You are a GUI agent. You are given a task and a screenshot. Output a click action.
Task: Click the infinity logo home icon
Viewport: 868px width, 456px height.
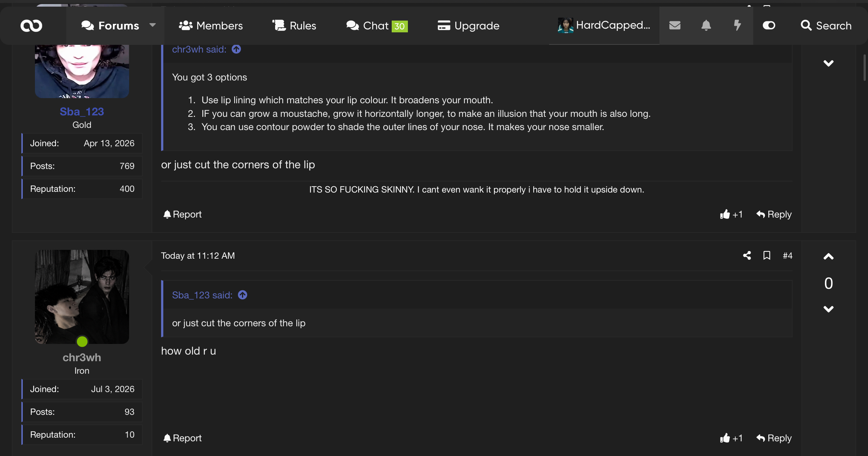click(x=31, y=26)
